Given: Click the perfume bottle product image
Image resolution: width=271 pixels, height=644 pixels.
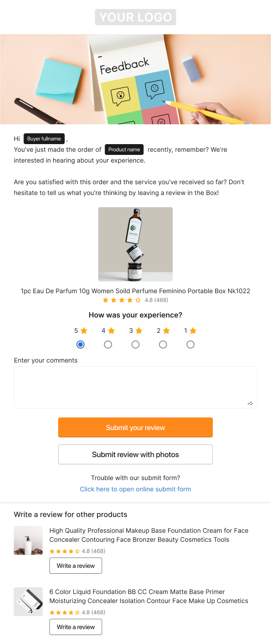Looking at the screenshot, I should tap(135, 244).
